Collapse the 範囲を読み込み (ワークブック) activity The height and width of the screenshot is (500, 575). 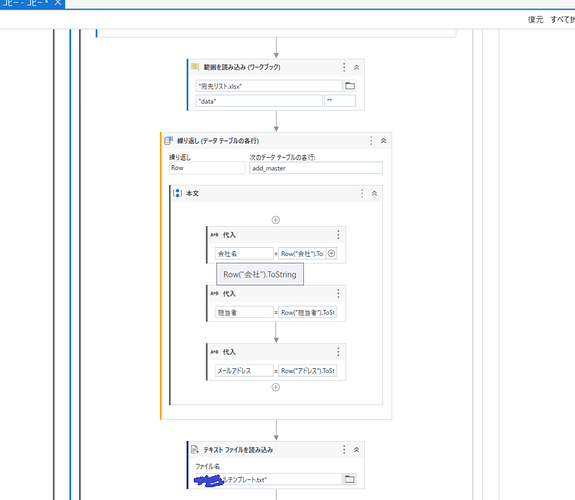point(356,67)
